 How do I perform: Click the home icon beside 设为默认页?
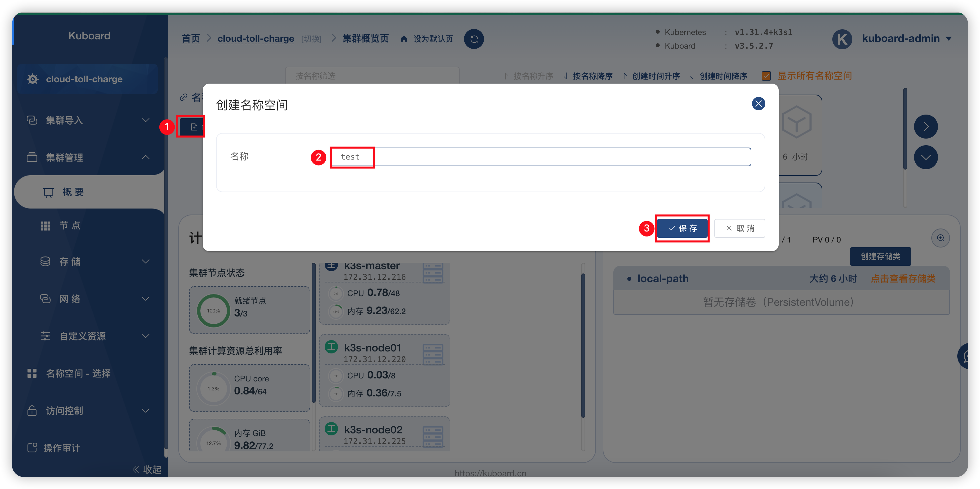click(404, 39)
